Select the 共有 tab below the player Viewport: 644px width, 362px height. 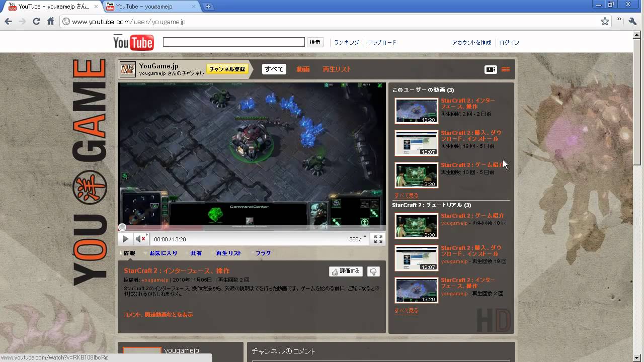196,253
